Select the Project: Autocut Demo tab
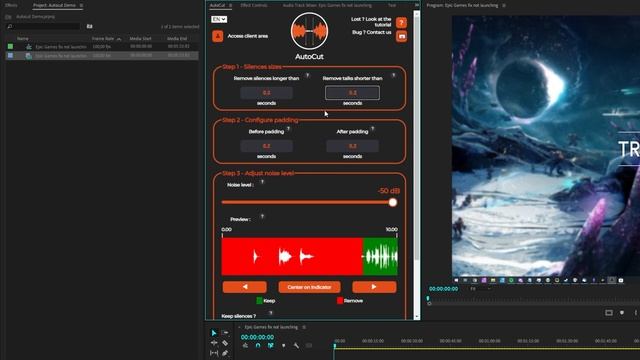 click(x=54, y=5)
